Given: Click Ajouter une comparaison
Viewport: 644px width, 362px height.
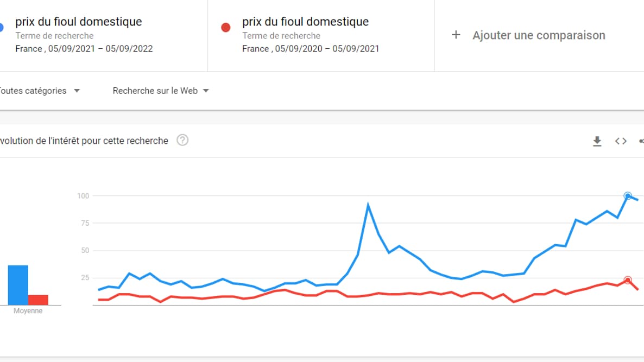Looking at the screenshot, I should coord(539,35).
